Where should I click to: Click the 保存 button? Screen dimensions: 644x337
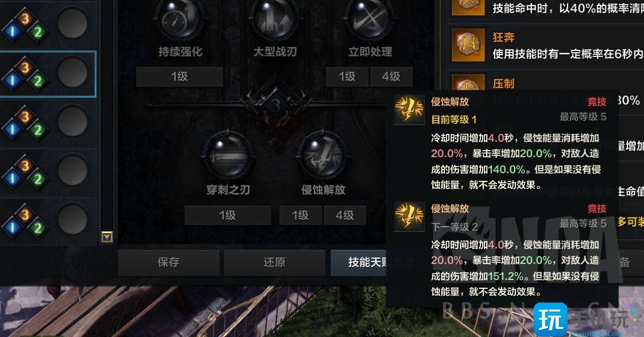click(168, 262)
